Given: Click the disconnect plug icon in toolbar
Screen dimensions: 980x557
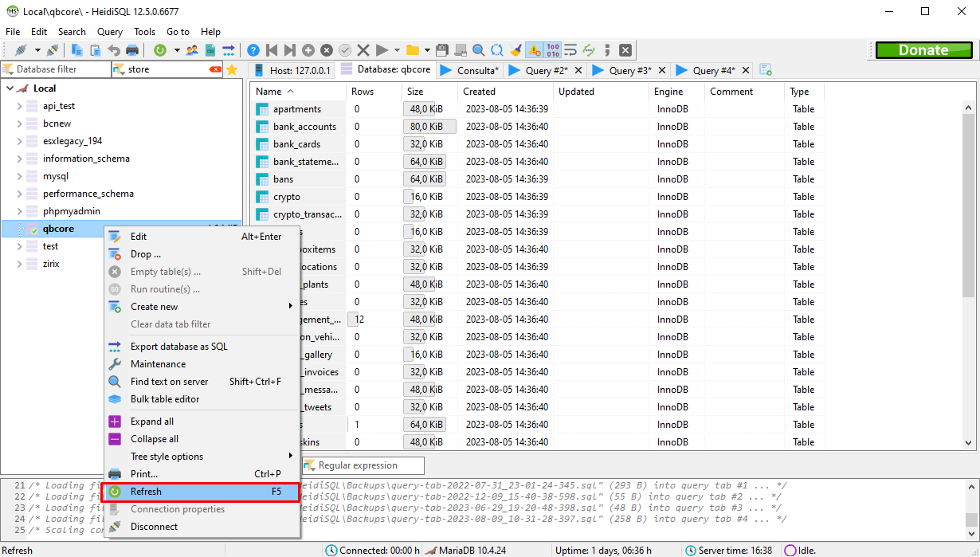Looking at the screenshot, I should pos(53,50).
